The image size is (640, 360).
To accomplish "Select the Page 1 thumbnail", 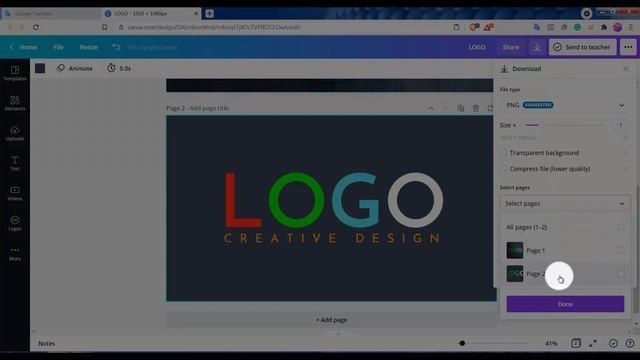I will point(515,250).
